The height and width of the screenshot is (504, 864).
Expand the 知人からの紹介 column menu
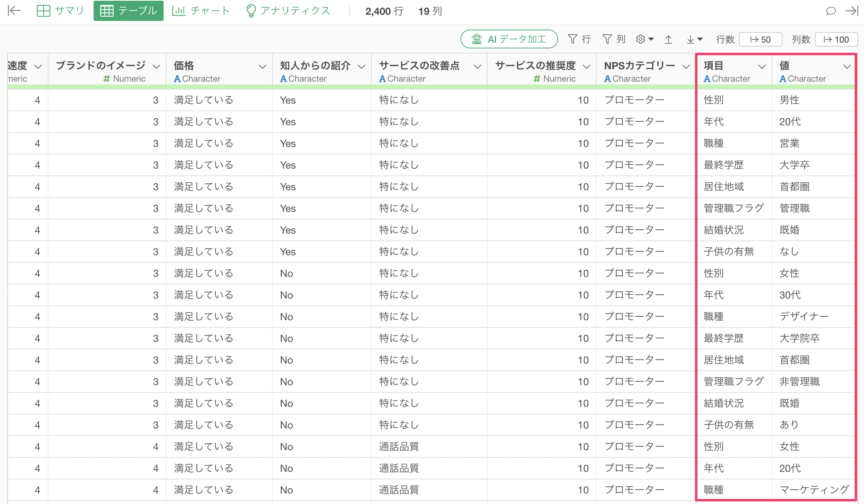pos(362,66)
